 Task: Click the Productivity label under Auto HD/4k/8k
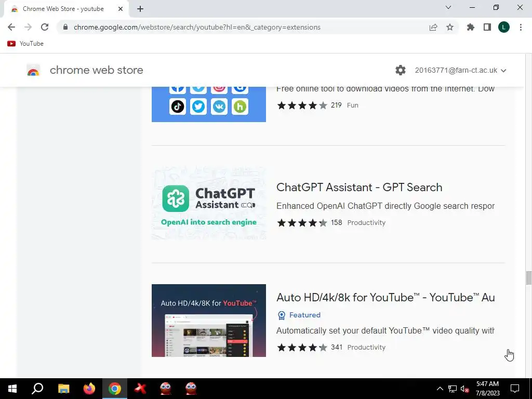[x=366, y=348]
